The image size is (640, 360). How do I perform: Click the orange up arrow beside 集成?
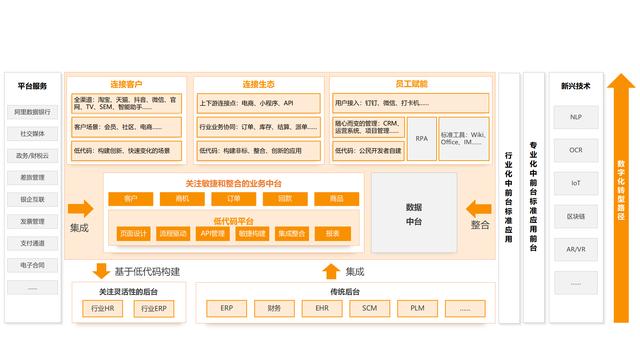click(331, 271)
